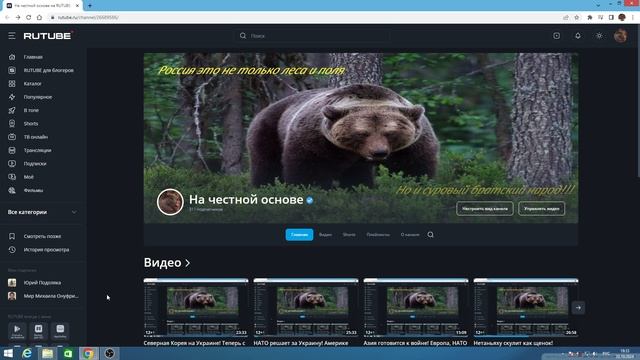Screen dimensions: 640x360
Task: Expand Все категории dropdown
Action: (42, 212)
